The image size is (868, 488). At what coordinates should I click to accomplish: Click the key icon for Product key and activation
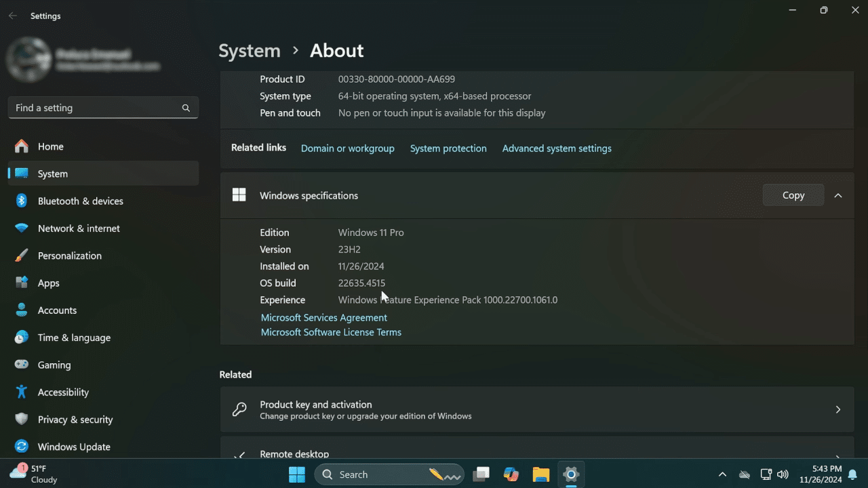[239, 409]
